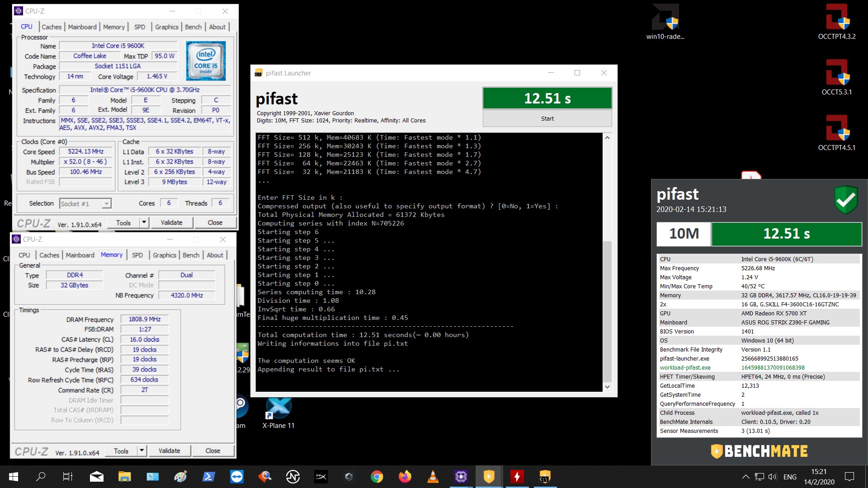Screen dimensions: 868x488
Task: Click the Intel Core i5 logo image
Action: point(206,61)
